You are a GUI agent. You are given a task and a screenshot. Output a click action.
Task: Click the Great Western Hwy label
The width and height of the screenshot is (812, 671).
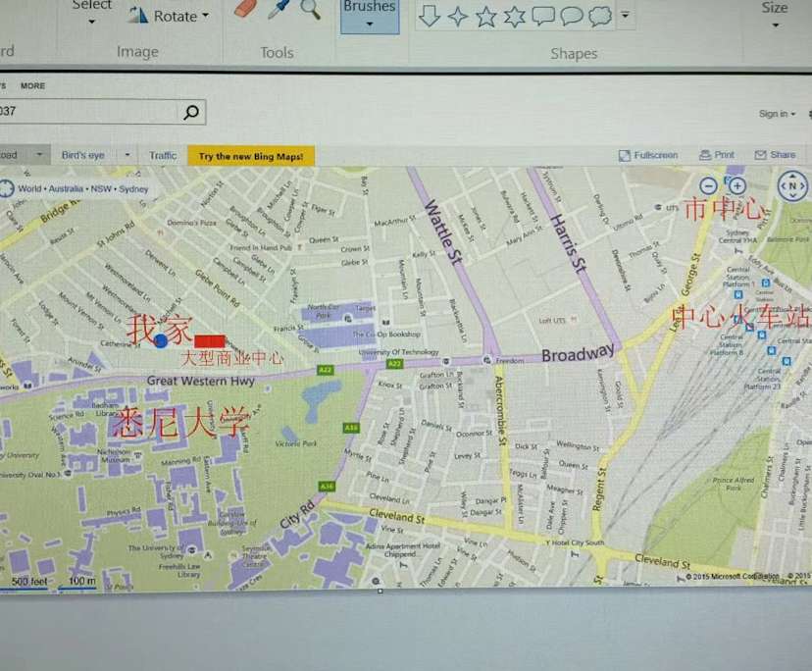tap(200, 381)
